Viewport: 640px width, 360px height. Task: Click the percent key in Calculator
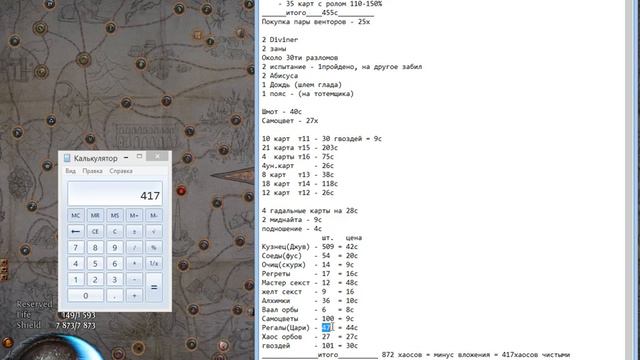(154, 247)
